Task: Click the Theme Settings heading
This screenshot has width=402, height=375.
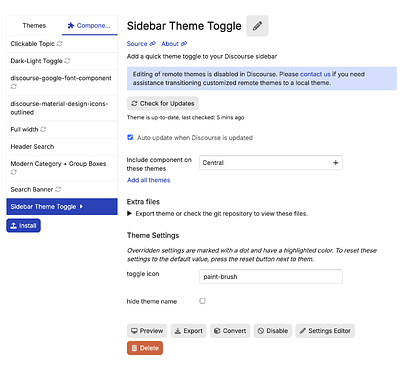Action: 153,235
